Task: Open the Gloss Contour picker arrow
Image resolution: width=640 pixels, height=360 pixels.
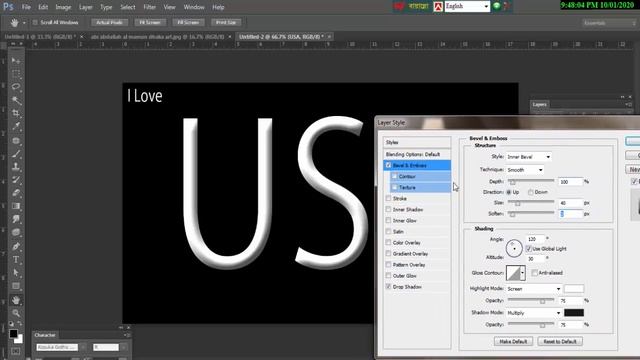Action: click(x=522, y=273)
